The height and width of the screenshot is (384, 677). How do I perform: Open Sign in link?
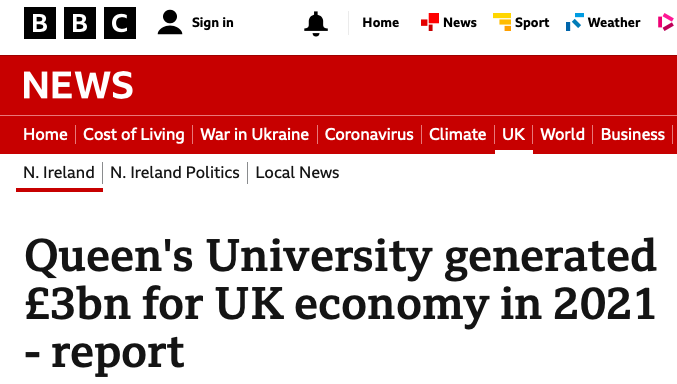[x=212, y=22]
